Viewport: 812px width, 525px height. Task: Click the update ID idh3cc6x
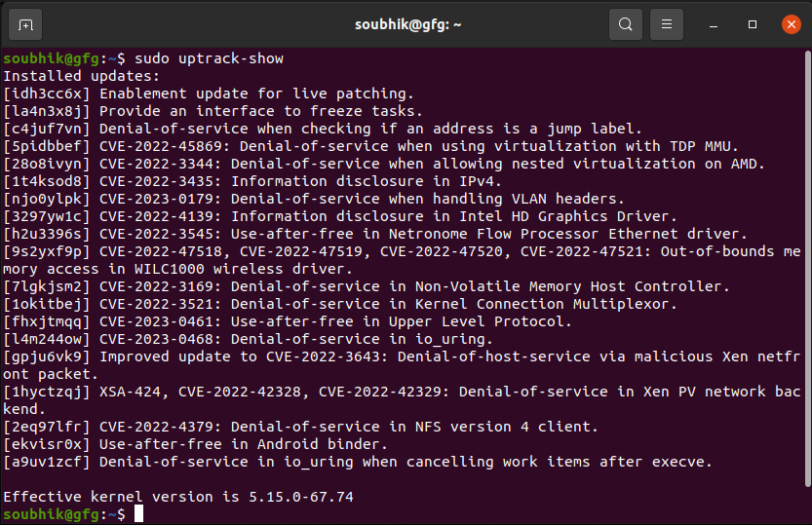[x=47, y=94]
